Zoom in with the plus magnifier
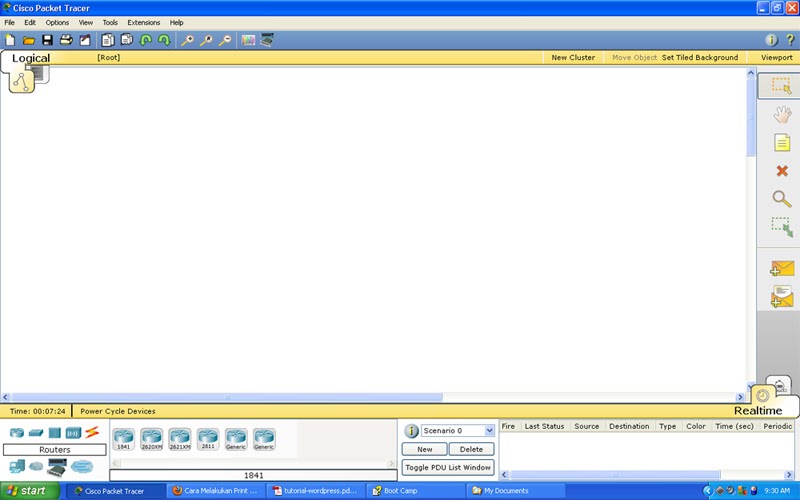This screenshot has width=800, height=500. click(x=187, y=40)
